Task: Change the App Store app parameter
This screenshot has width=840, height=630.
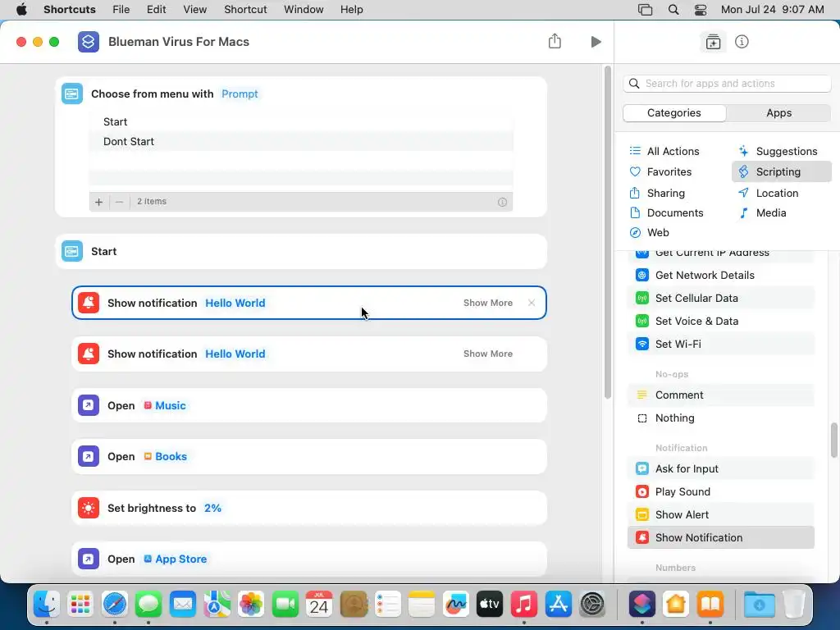Action: tap(176, 559)
